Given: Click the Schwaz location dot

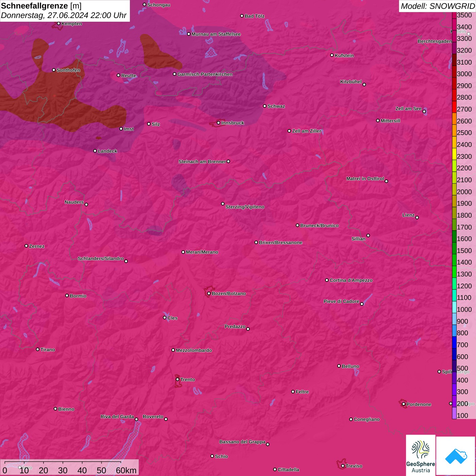Looking at the screenshot, I should click(265, 106).
